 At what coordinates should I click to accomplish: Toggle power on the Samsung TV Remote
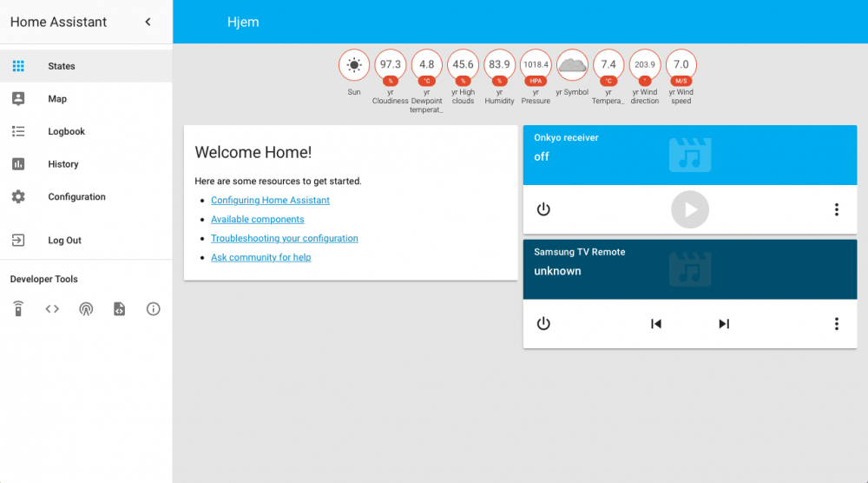click(x=543, y=324)
